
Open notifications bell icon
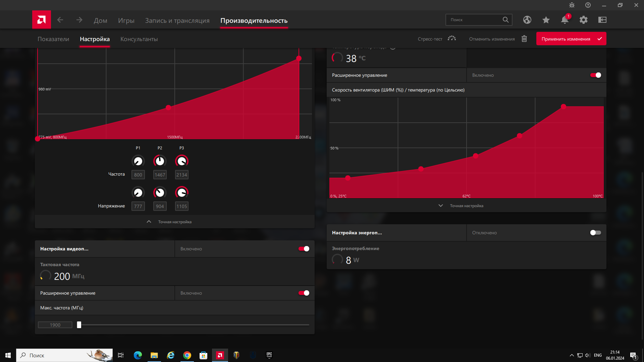(565, 20)
